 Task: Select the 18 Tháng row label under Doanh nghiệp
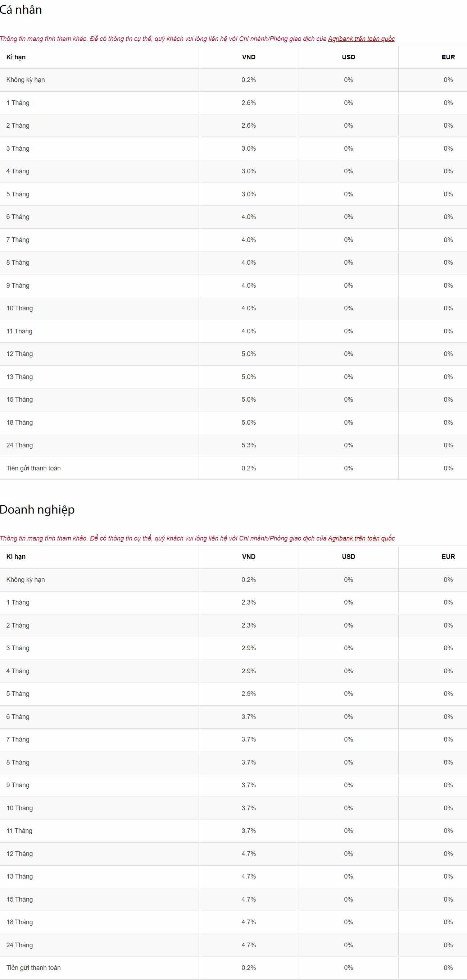(x=19, y=922)
